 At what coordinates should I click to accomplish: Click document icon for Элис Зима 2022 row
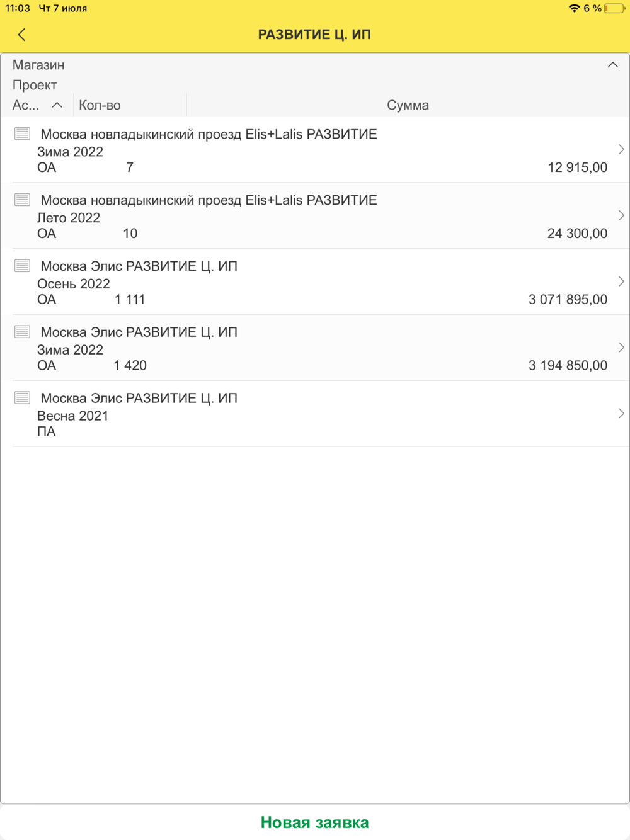(x=22, y=332)
